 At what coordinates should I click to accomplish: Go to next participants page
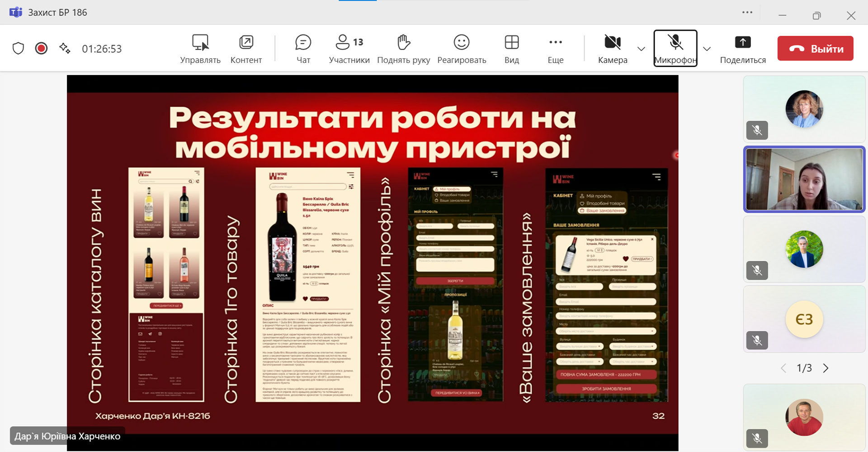click(x=826, y=368)
